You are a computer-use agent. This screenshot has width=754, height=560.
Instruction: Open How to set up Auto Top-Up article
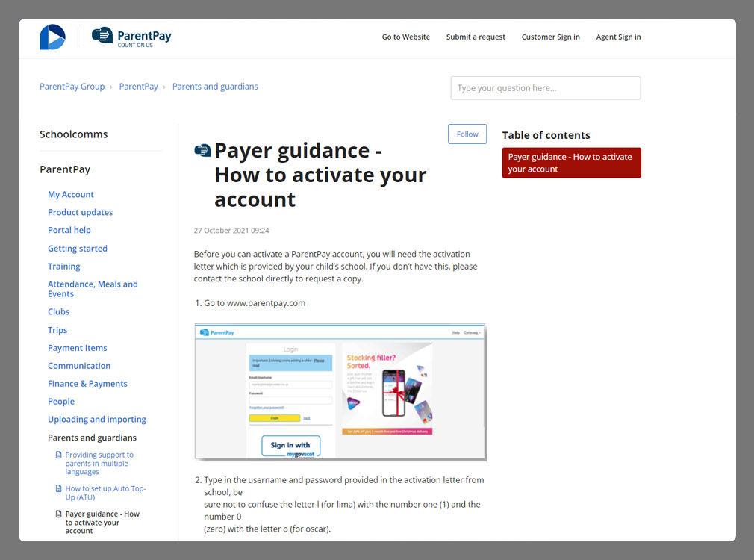(105, 493)
